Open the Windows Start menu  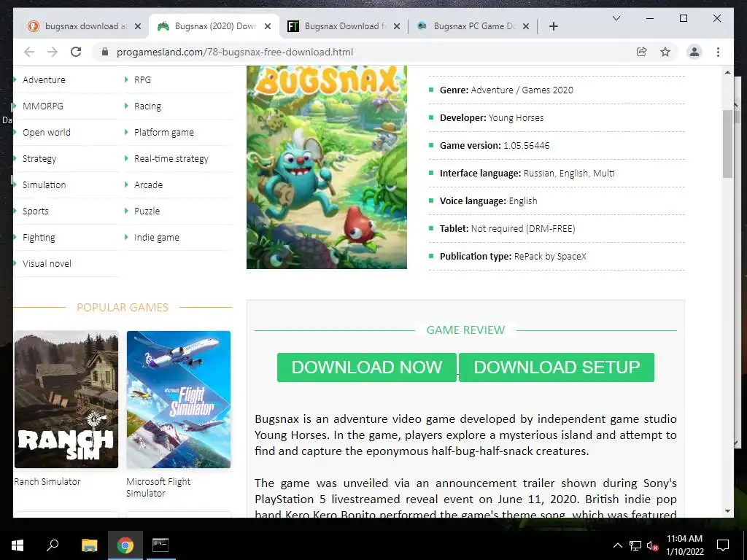coord(18,545)
